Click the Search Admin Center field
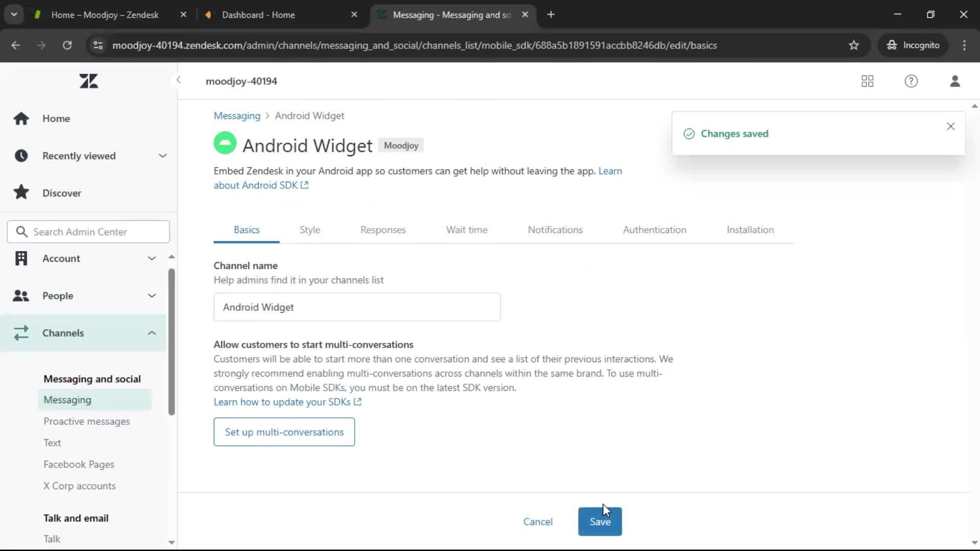Image resolution: width=980 pixels, height=551 pixels. (x=88, y=232)
